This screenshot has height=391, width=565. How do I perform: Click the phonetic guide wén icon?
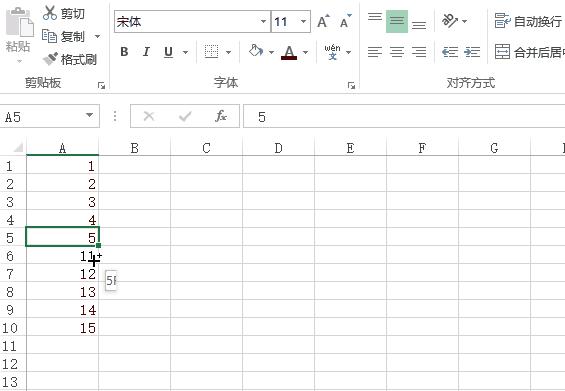(332, 52)
